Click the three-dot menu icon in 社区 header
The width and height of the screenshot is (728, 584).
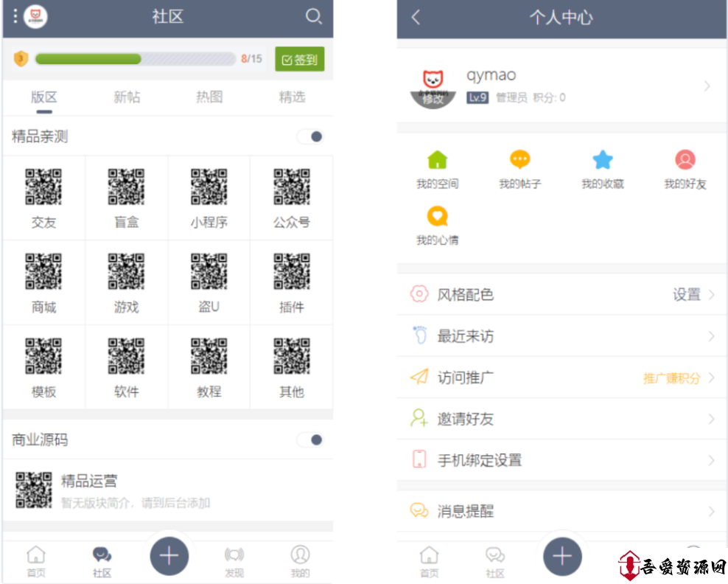15,16
